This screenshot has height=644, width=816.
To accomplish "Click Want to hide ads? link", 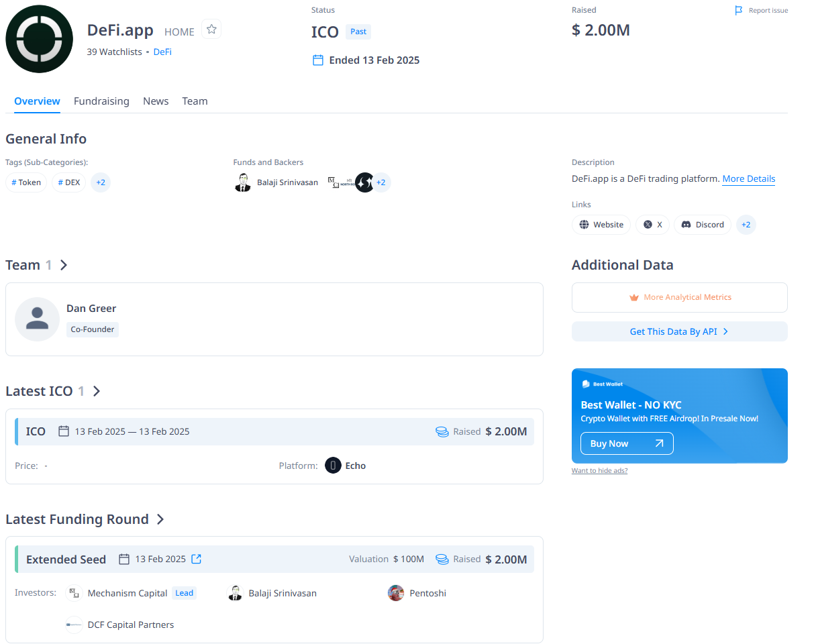I will coord(600,471).
